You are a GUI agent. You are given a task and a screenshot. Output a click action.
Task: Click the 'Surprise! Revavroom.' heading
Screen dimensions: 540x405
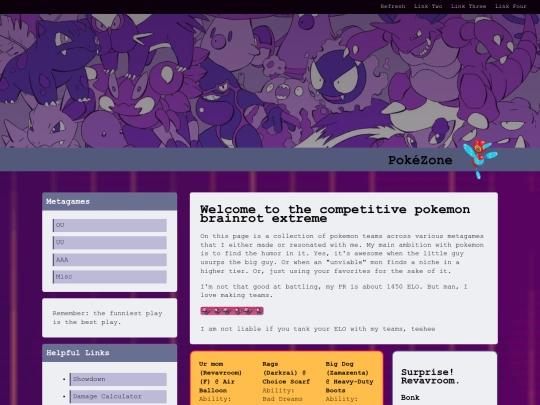(430, 376)
